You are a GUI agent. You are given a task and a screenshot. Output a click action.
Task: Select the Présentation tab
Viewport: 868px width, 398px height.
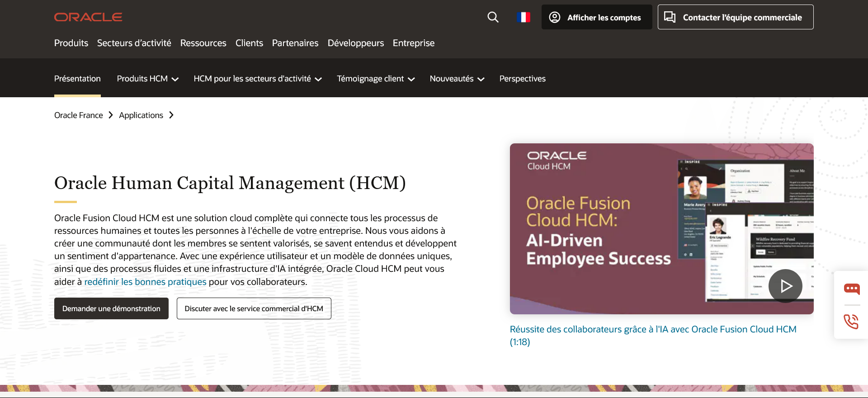coord(77,79)
